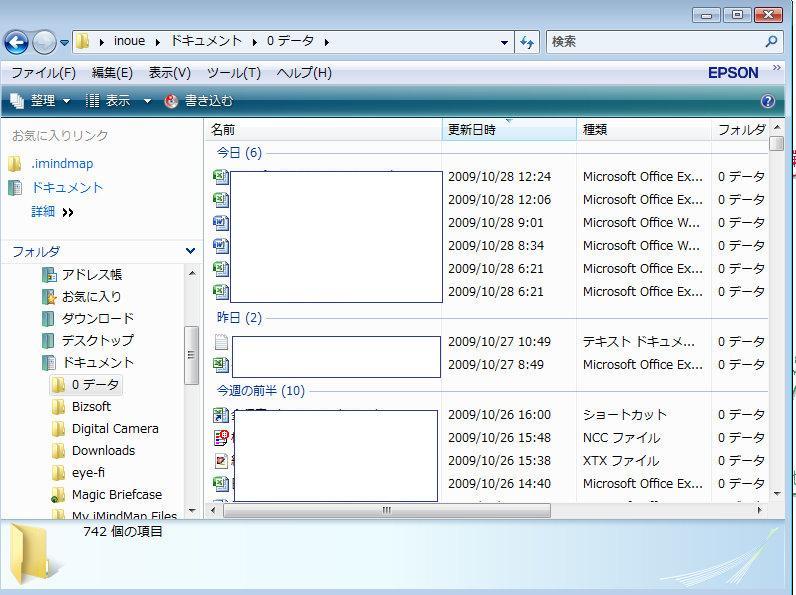Image resolution: width=796 pixels, height=595 pixels.
Task: Sort by the 種類 column header
Action: tap(644, 130)
